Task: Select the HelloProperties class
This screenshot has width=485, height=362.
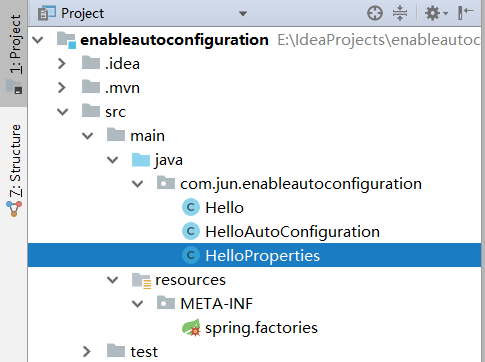Action: coord(254,255)
